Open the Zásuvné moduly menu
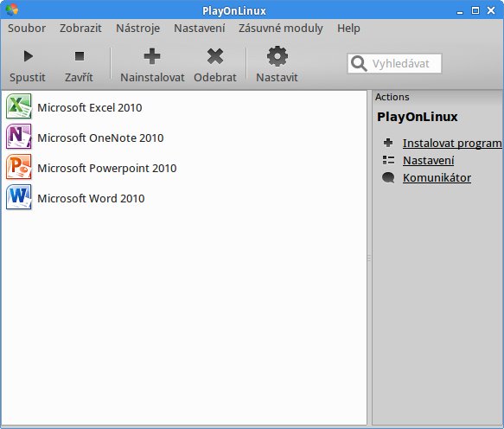The height and width of the screenshot is (429, 504). [x=281, y=29]
